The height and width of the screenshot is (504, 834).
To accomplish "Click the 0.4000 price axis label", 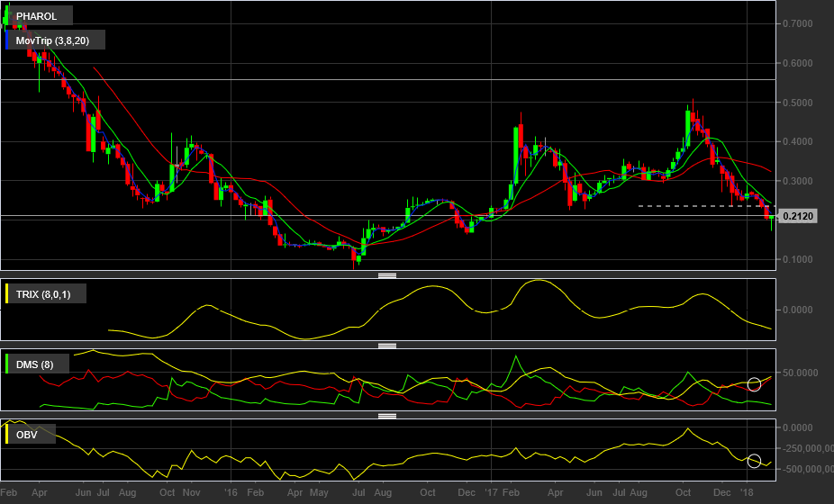I will 797,141.
